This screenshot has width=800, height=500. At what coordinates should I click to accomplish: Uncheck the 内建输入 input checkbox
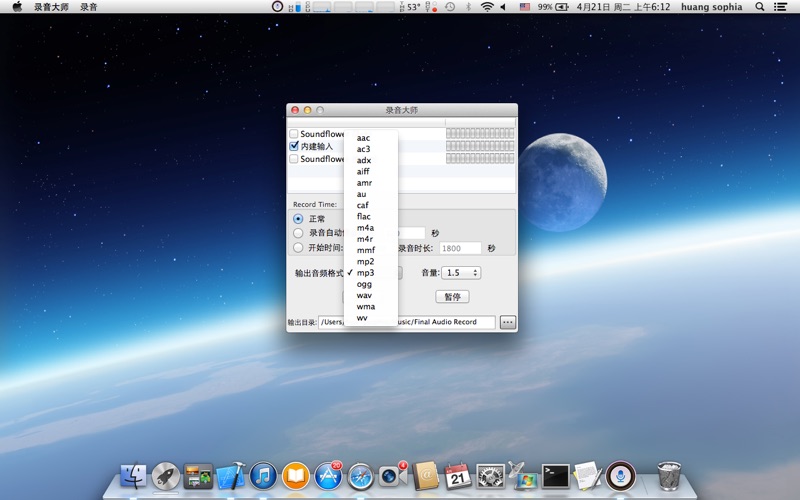coord(294,146)
